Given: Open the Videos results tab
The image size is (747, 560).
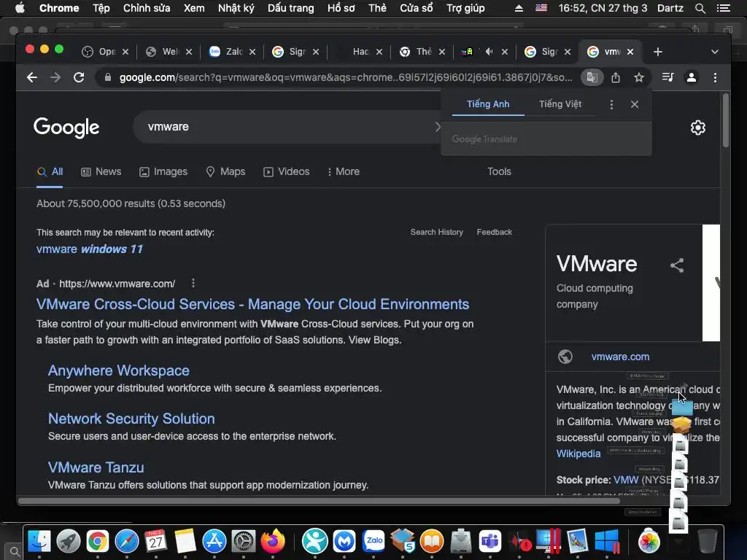Looking at the screenshot, I should (x=286, y=171).
